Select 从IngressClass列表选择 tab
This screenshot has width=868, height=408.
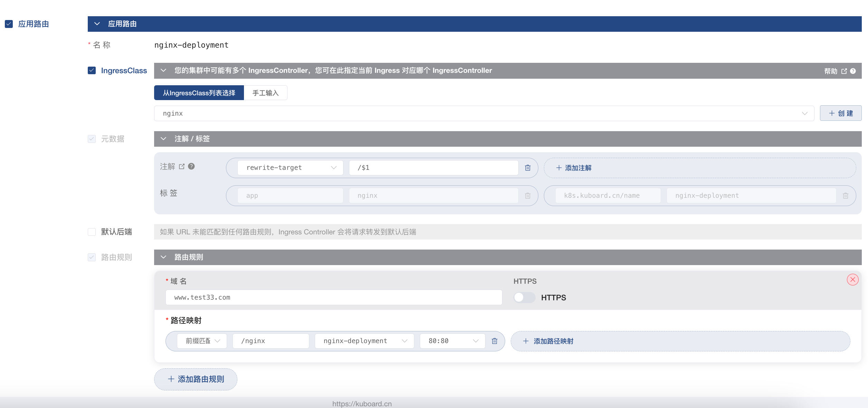199,93
